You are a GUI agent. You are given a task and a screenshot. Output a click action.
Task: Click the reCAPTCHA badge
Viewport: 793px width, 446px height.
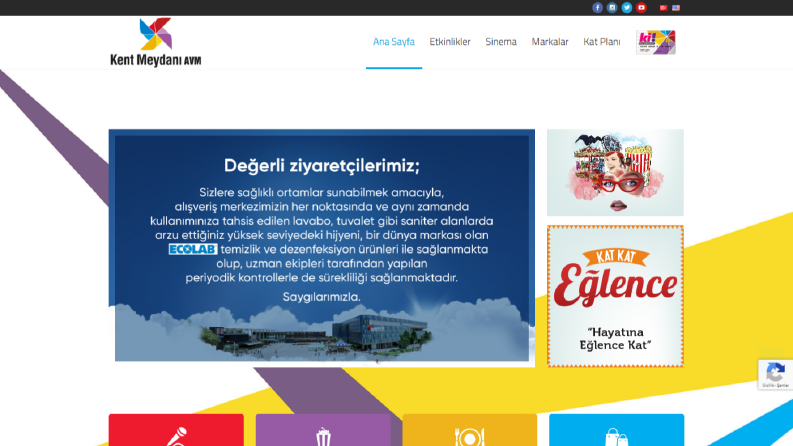[x=776, y=375]
